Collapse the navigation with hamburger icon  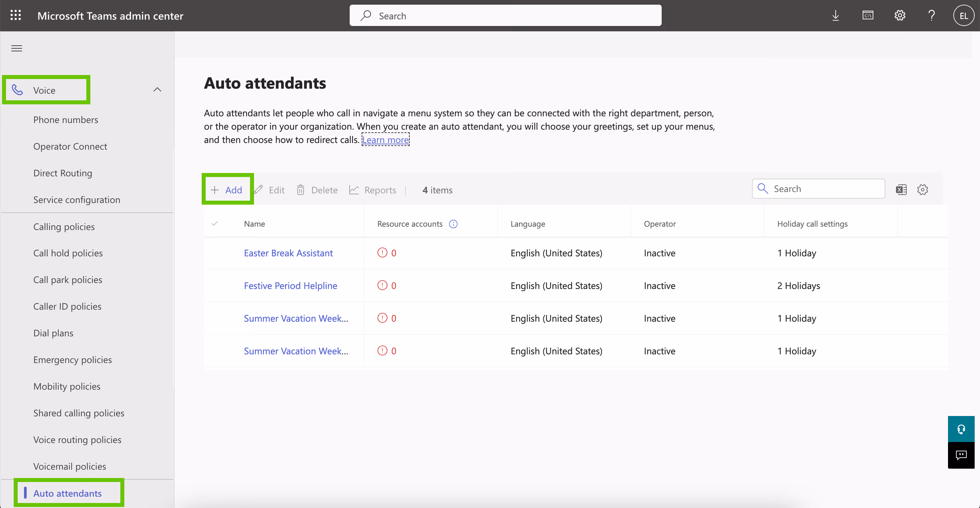tap(16, 48)
